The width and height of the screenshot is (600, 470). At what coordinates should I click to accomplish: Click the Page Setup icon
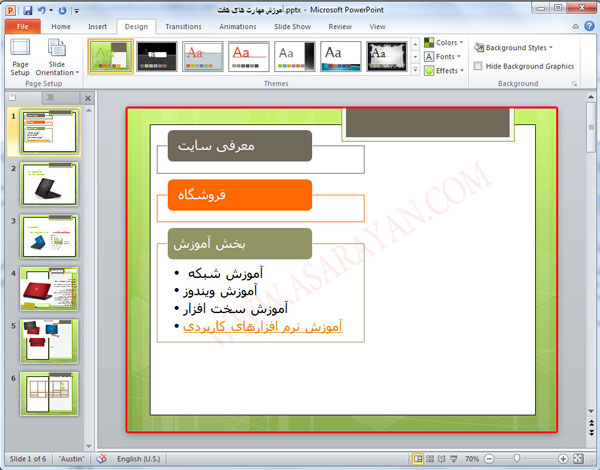[x=20, y=55]
